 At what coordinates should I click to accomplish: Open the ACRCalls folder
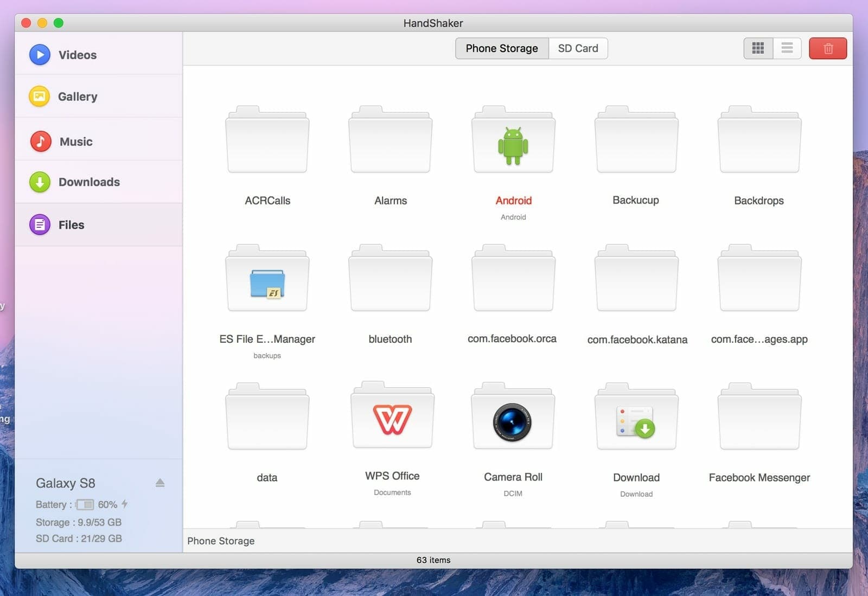point(267,140)
